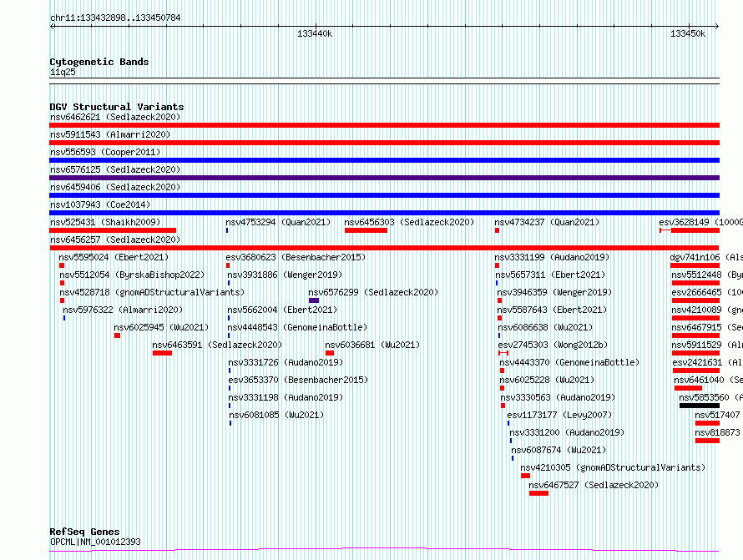Click the Cytogenetic Bands track title

click(99, 62)
